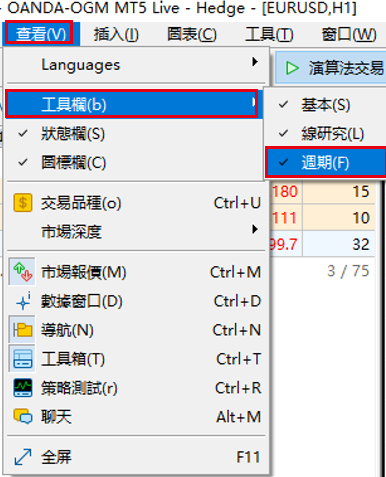Click the 3 / 75 count text
The image size is (386, 477).
(348, 271)
